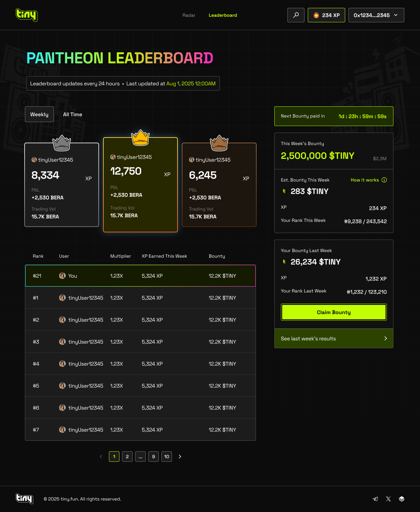
Task: Click the avatar in rank #2 row
Action: pos(62,320)
